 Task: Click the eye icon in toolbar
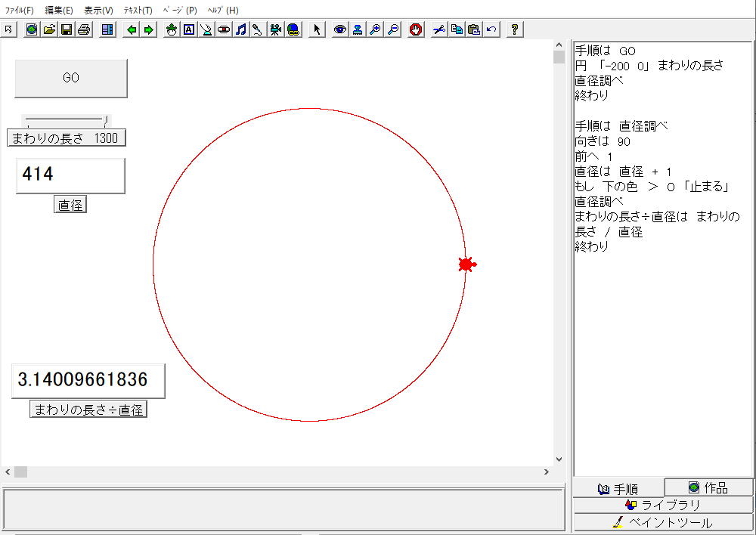click(340, 29)
